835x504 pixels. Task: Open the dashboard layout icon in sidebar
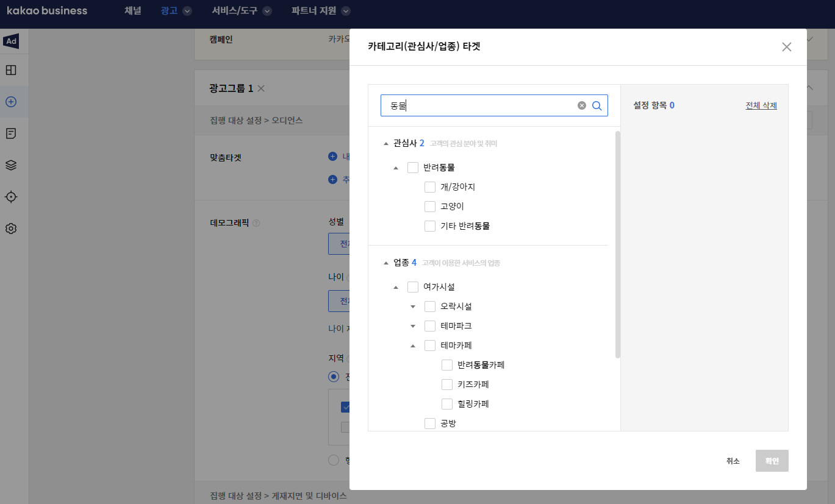(x=11, y=70)
